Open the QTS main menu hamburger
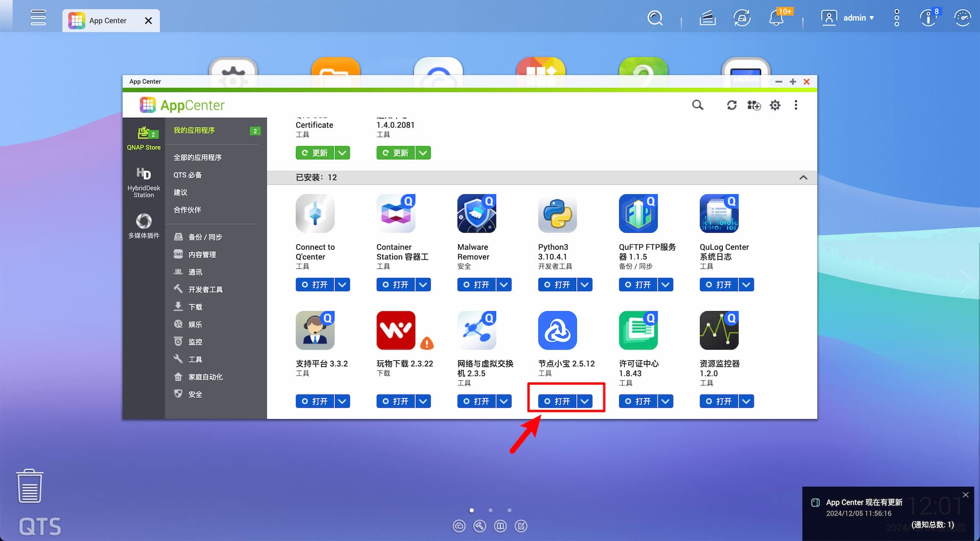This screenshot has height=541, width=980. (38, 18)
